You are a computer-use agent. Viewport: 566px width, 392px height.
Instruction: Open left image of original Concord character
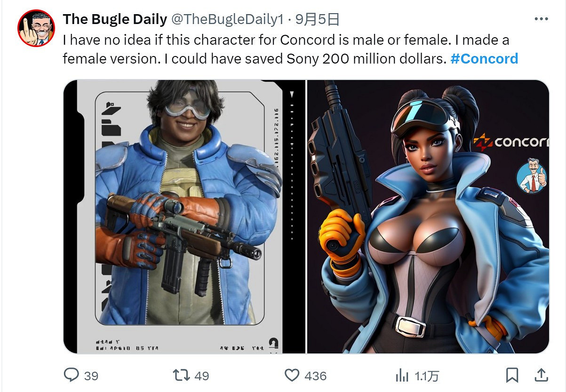coord(184,216)
